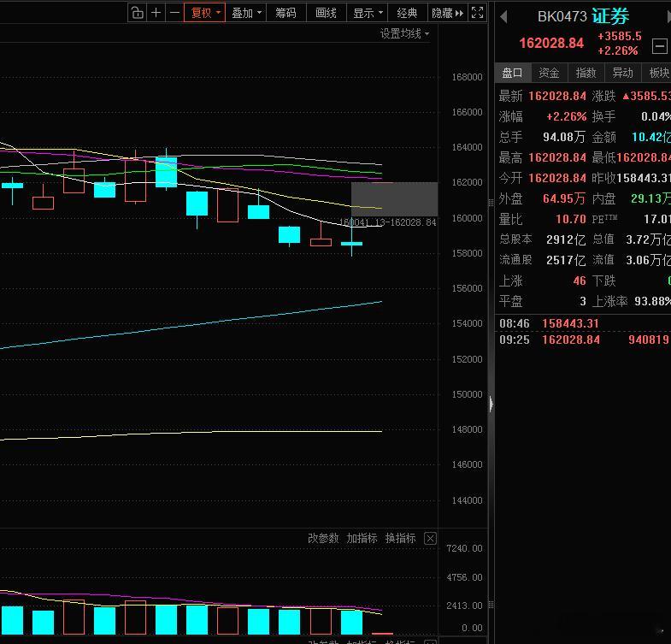Click the horizontal splitter grip beside price axis
Screen dimensions: 671x644
[x=491, y=203]
